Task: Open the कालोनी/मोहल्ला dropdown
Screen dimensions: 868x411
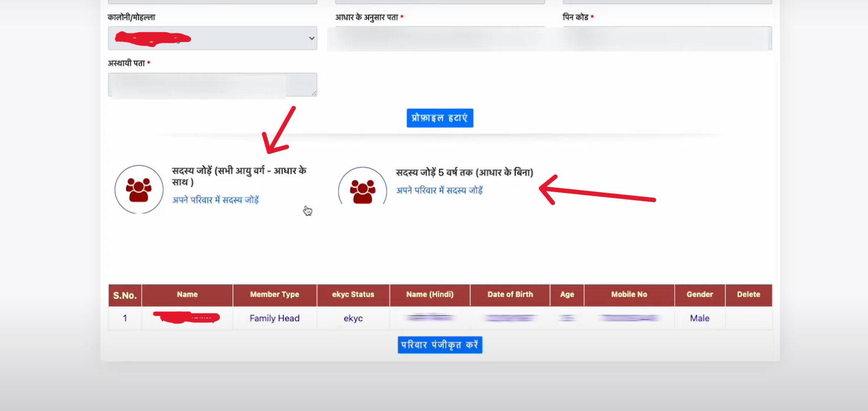Action: click(x=212, y=38)
